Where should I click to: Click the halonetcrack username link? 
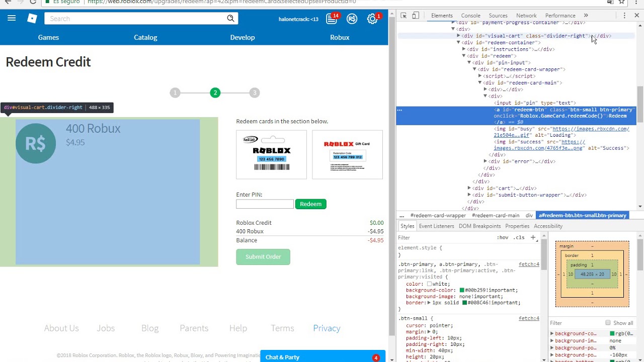298,19
